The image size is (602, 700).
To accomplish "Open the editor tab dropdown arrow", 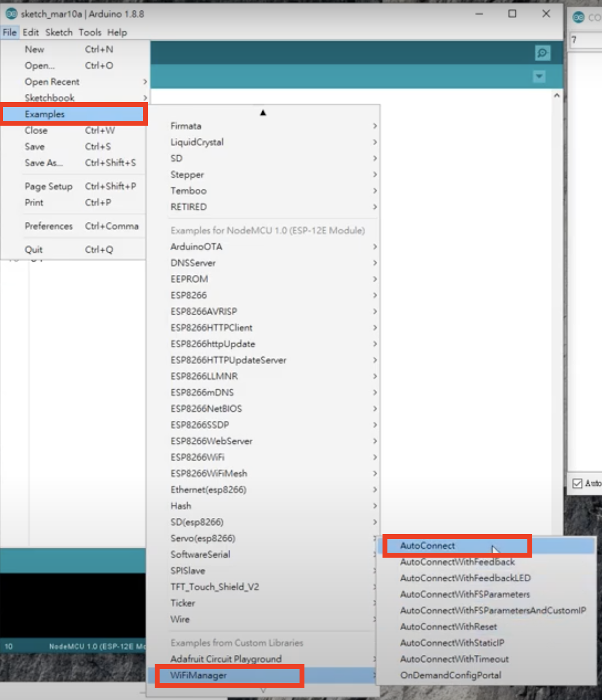I will coord(539,77).
